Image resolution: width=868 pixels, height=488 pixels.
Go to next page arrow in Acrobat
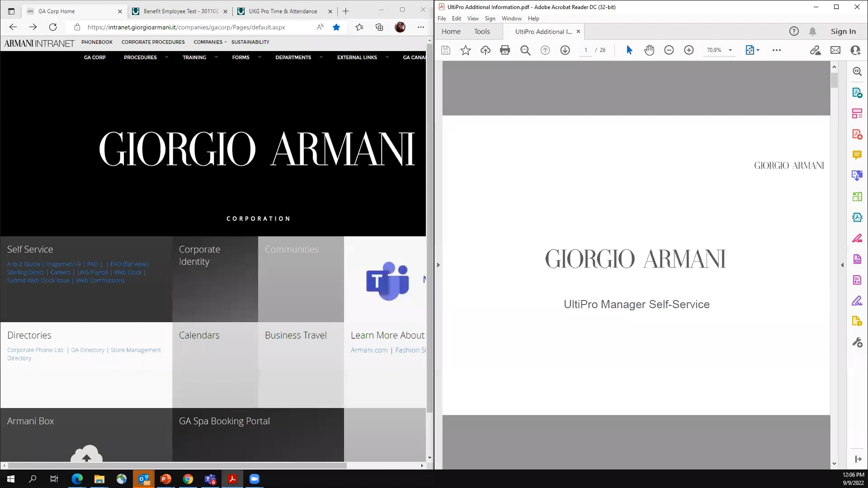tap(565, 50)
